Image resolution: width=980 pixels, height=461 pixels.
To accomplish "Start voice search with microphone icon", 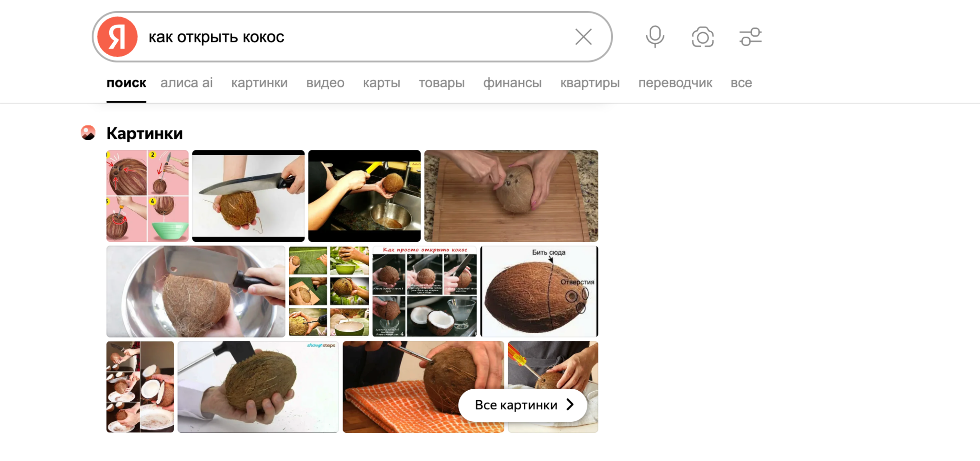I will tap(655, 37).
